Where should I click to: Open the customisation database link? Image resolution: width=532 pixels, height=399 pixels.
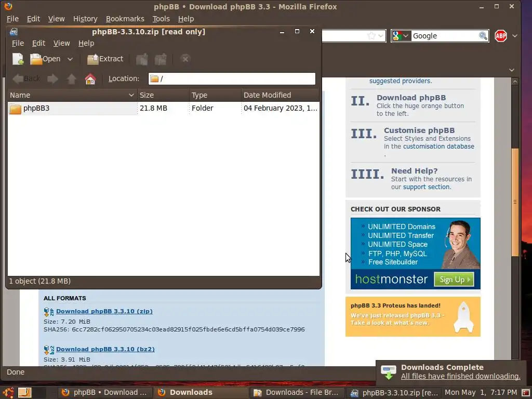click(438, 146)
